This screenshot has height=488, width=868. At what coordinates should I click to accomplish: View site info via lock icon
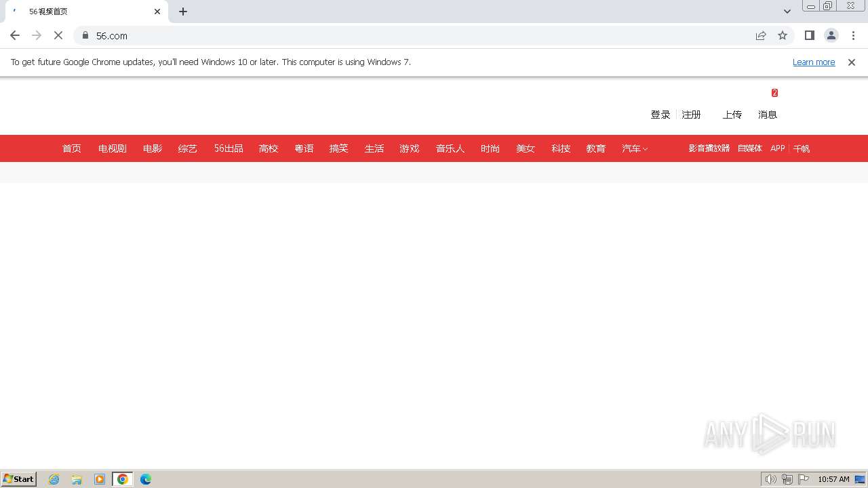tap(85, 35)
